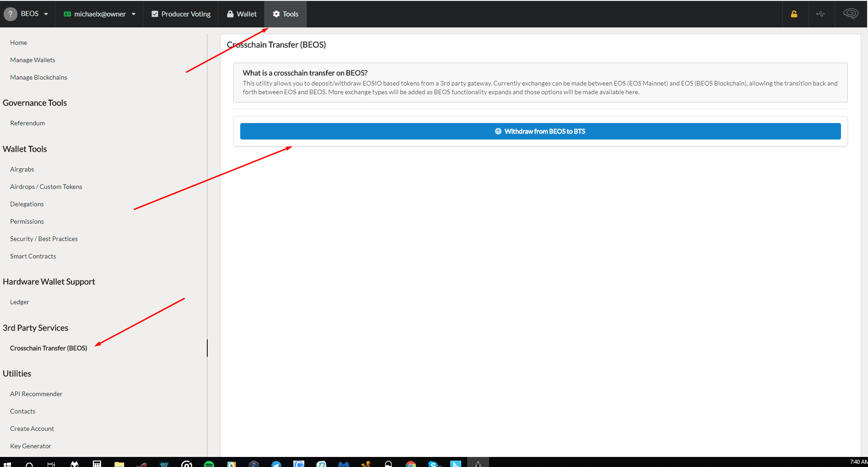The image size is (868, 467).
Task: Click the Governance Tools heading
Action: click(x=35, y=103)
